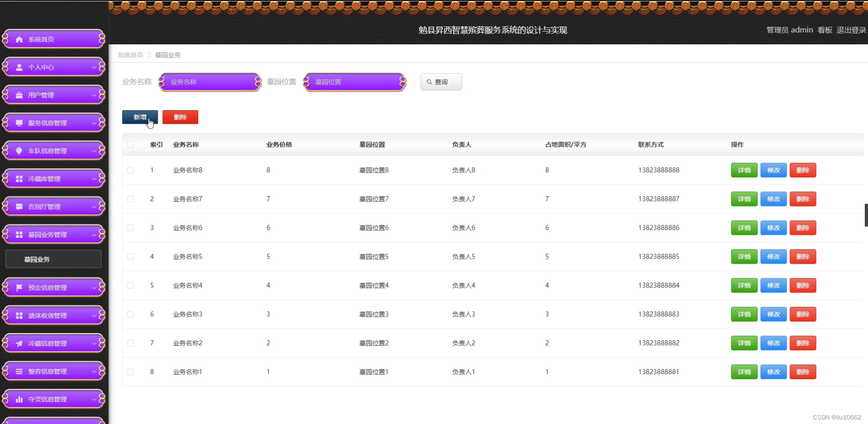Open 个人中心 via its person icon
This screenshot has width=868, height=424.
point(19,67)
